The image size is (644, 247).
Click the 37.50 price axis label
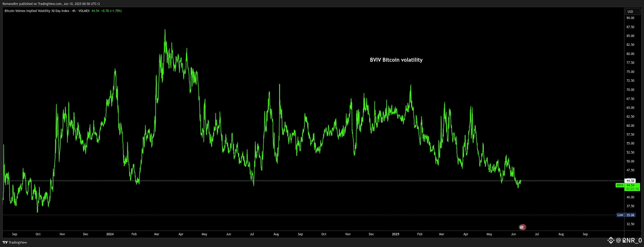(630, 206)
